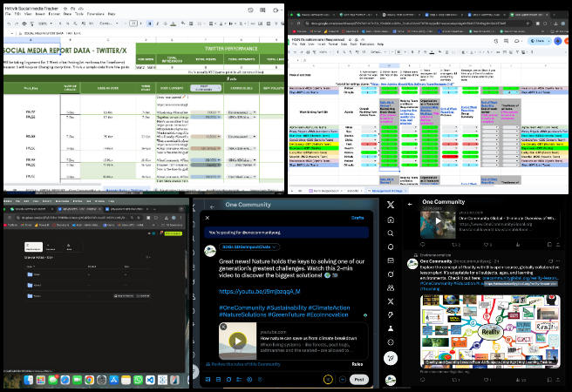Close the compose post dialog
Viewport: 572px width, 392px height.
[208, 218]
